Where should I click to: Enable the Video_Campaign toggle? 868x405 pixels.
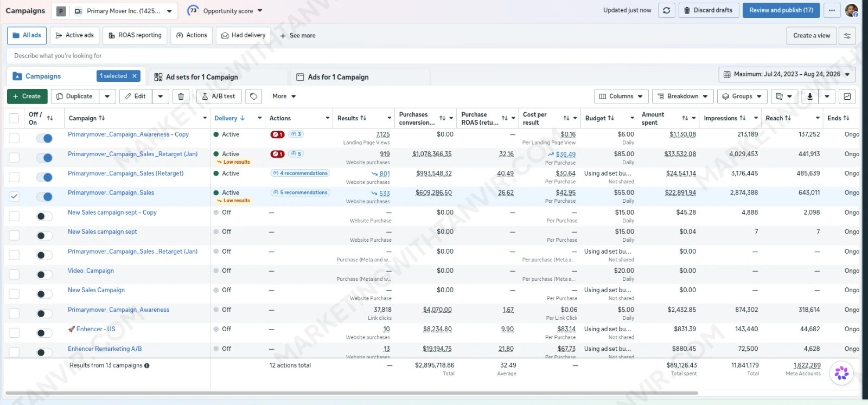tap(44, 275)
